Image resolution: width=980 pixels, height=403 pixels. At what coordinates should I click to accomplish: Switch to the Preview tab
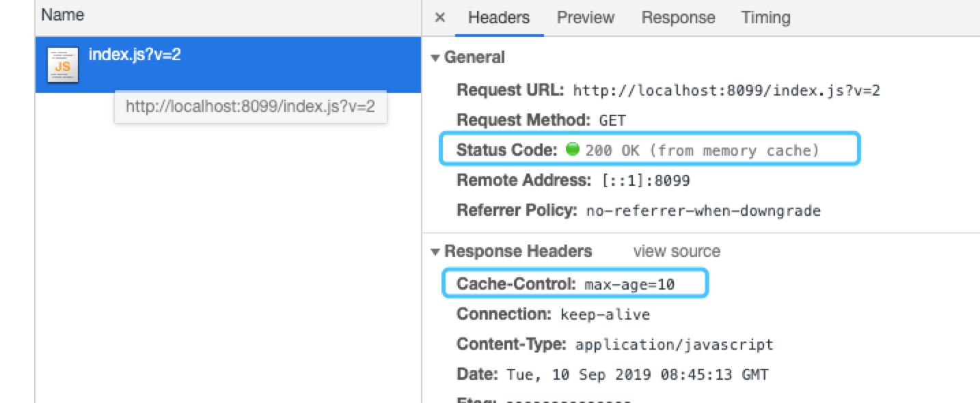586,18
